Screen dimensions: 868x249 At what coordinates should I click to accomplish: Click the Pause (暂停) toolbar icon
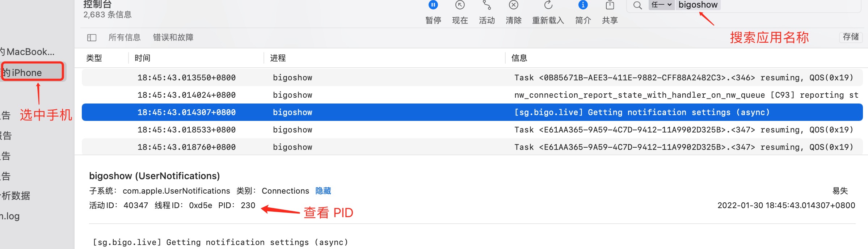pyautogui.click(x=433, y=5)
